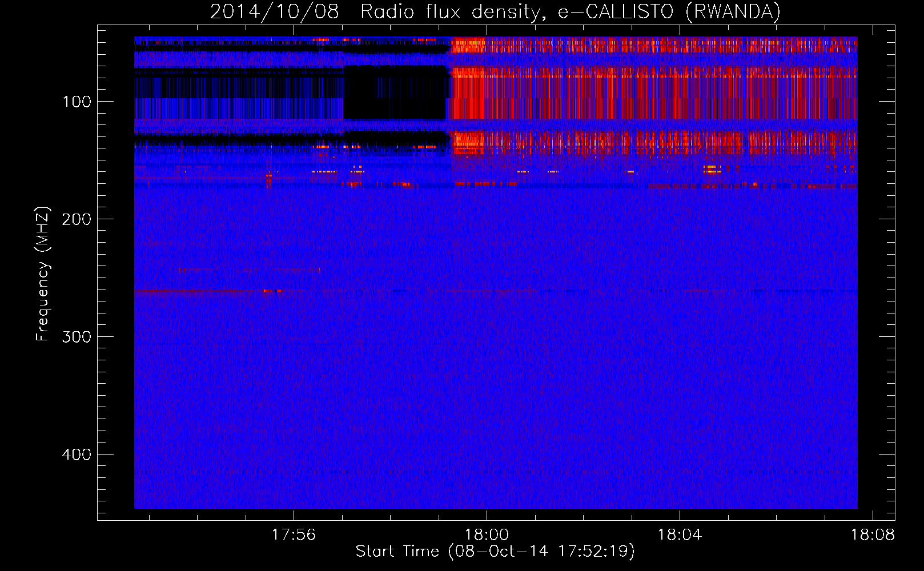Click the '300' frequency tick label
This screenshot has height=571, width=924.
tap(77, 337)
